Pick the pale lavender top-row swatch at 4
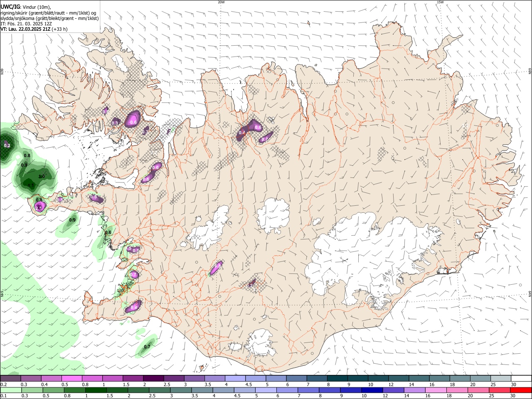This screenshot has height=399, width=532. [x=235, y=378]
